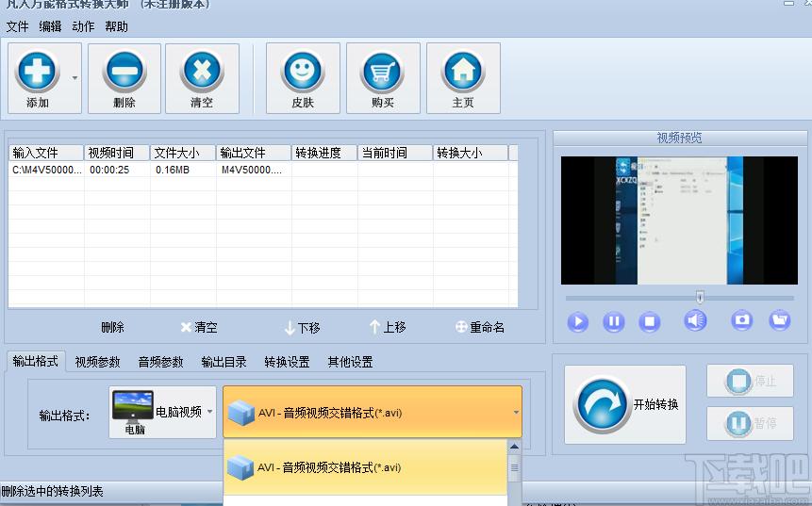Switch to the 输出格式 tab
Screen dimensions: 812x506
(35, 361)
